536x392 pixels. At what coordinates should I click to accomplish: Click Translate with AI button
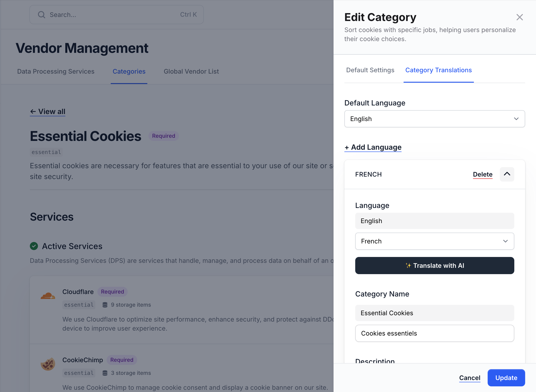pos(434,266)
